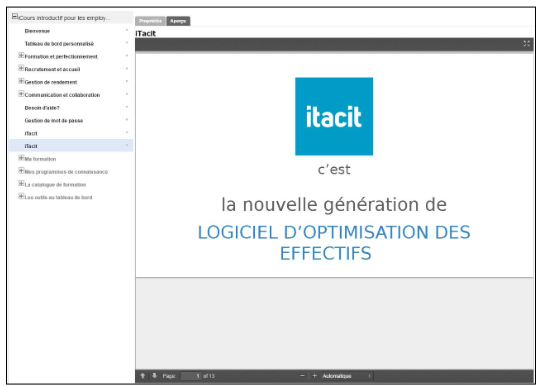
Task: Open the Bienvenue item in the tree
Action: point(37,31)
